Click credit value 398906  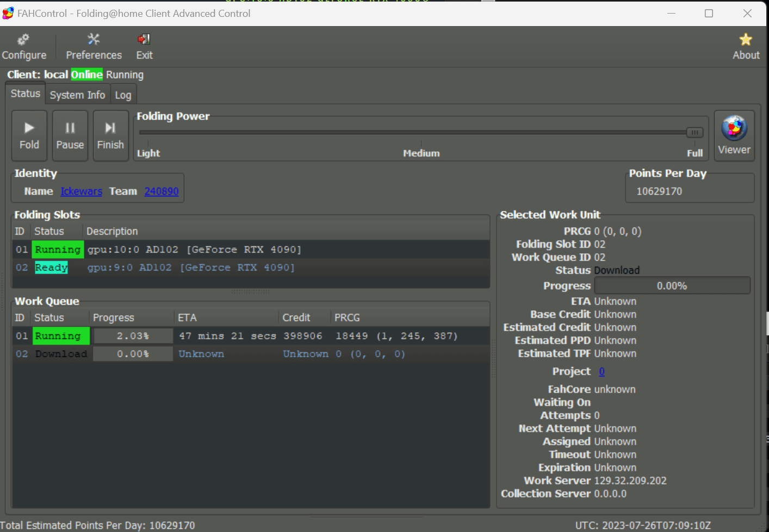302,336
